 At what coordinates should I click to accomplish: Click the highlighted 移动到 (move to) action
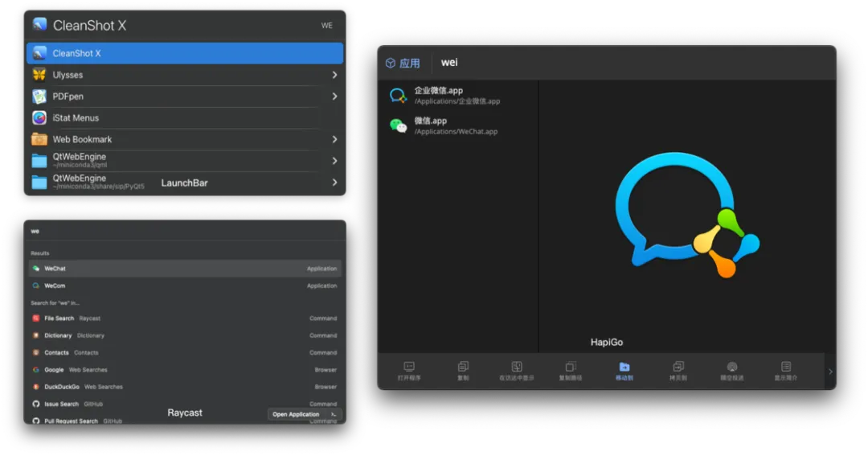click(624, 371)
